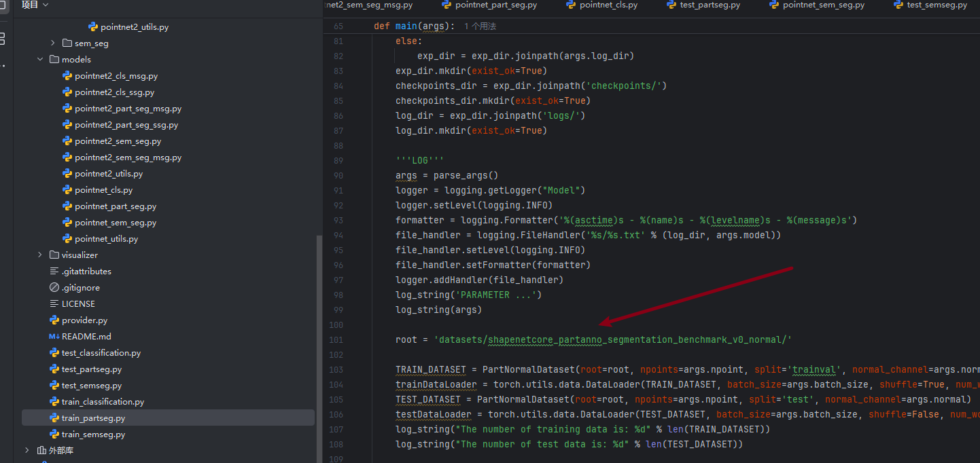Click the more tool windows dots icon
Viewport: 980px width, 463px height.
[3, 66]
